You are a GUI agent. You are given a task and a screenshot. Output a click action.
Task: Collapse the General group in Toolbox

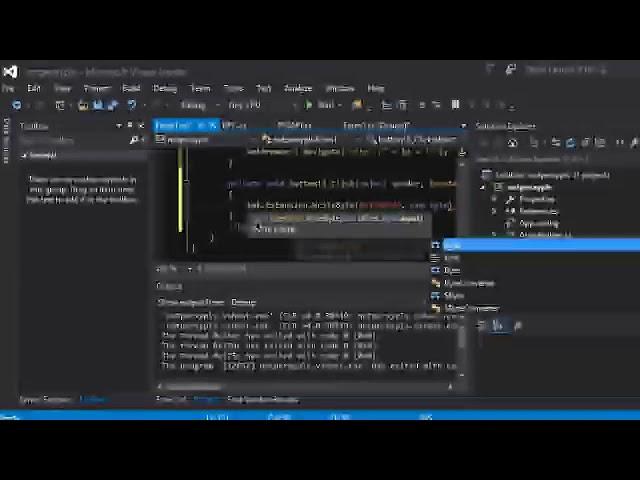24,156
